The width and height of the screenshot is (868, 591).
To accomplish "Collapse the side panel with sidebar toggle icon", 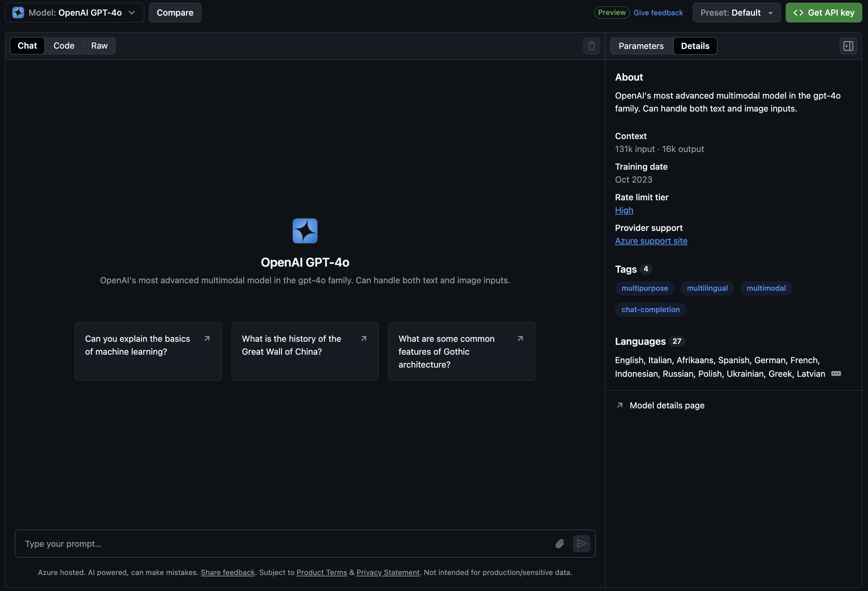I will (848, 46).
